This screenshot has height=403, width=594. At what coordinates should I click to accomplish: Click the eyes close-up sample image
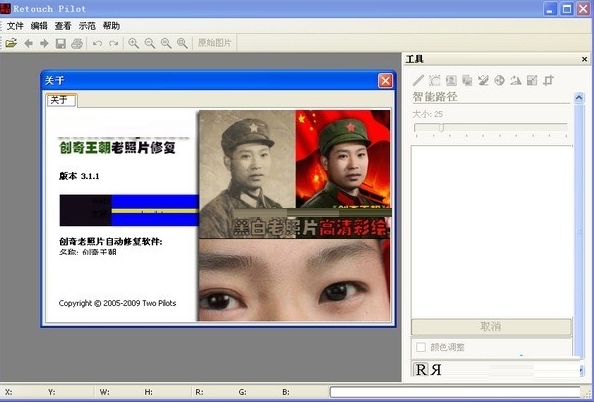coord(294,280)
